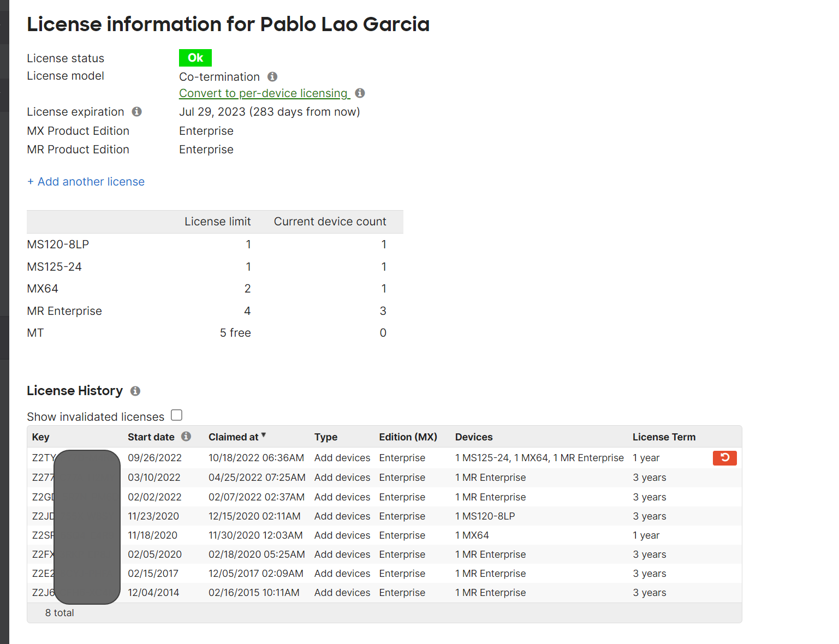839x644 pixels.
Task: Click the Start date column header
Action: click(151, 437)
